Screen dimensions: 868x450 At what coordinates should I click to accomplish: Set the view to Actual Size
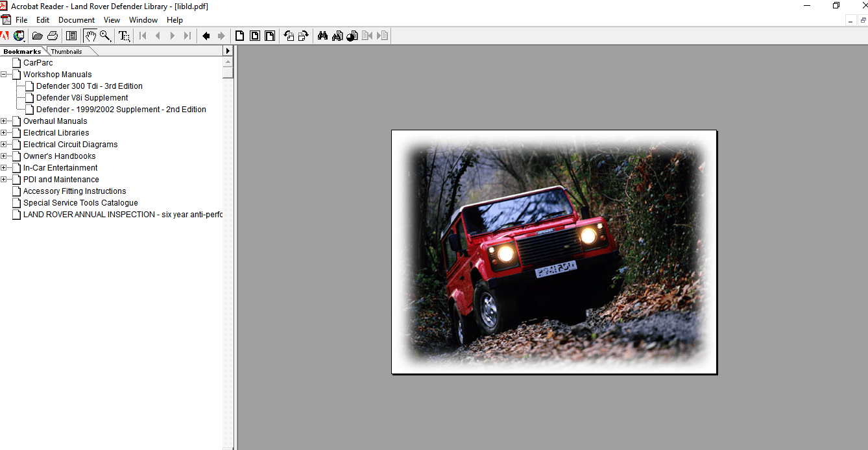pyautogui.click(x=240, y=36)
